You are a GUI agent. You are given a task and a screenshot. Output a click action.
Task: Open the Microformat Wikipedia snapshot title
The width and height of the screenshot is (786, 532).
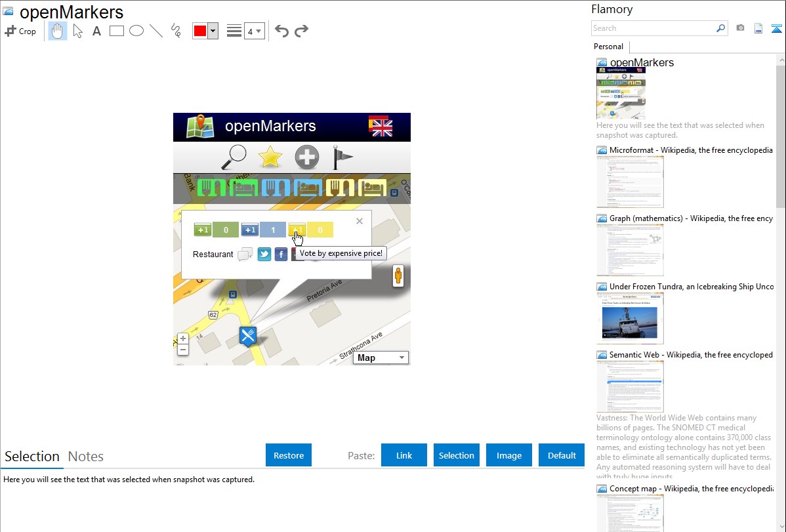click(x=691, y=150)
